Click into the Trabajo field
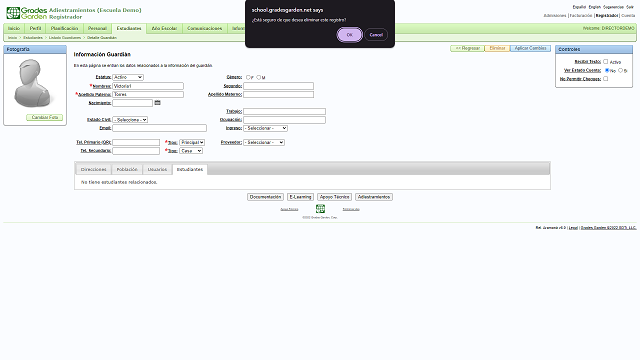This screenshot has width=640, height=360. click(x=284, y=111)
